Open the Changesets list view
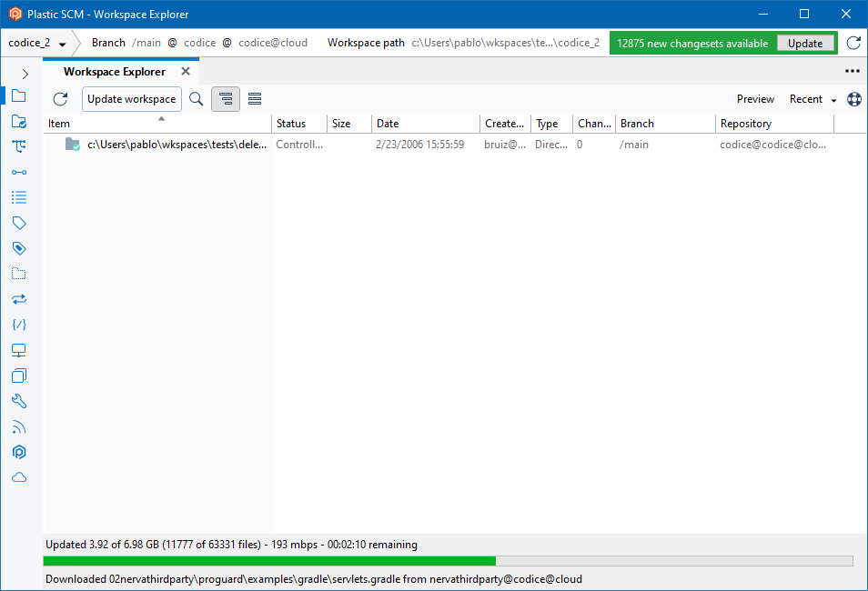 coord(19,196)
